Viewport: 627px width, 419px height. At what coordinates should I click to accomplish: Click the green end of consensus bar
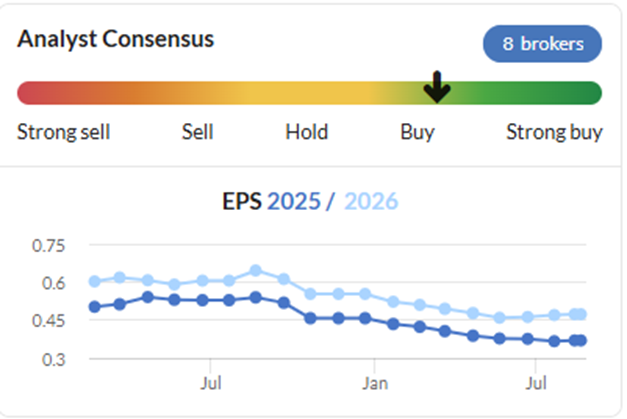pos(589,93)
